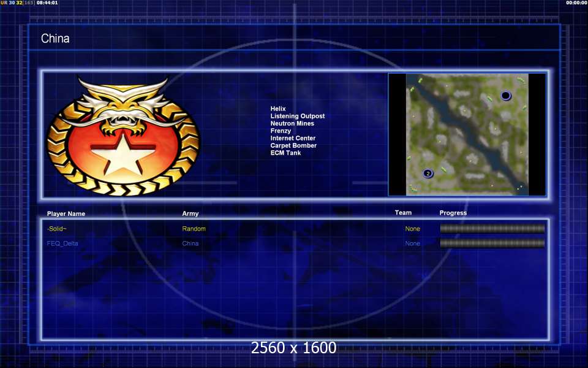The width and height of the screenshot is (588, 368).
Task: Click the unnumbered start position marker on minimap
Action: pyautogui.click(x=505, y=96)
